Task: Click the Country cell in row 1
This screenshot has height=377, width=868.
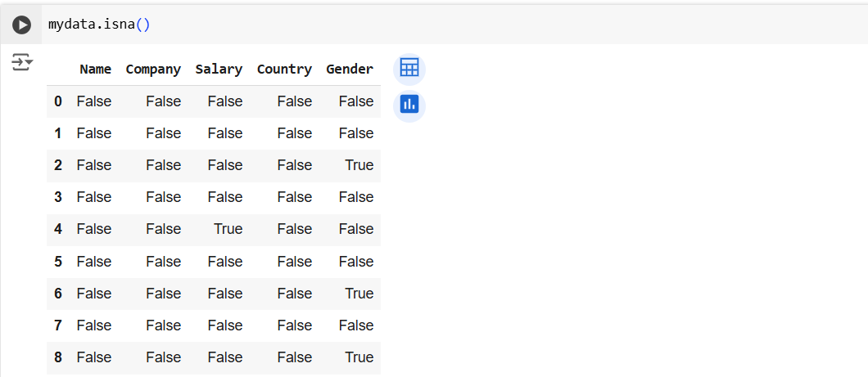Action: click(294, 133)
